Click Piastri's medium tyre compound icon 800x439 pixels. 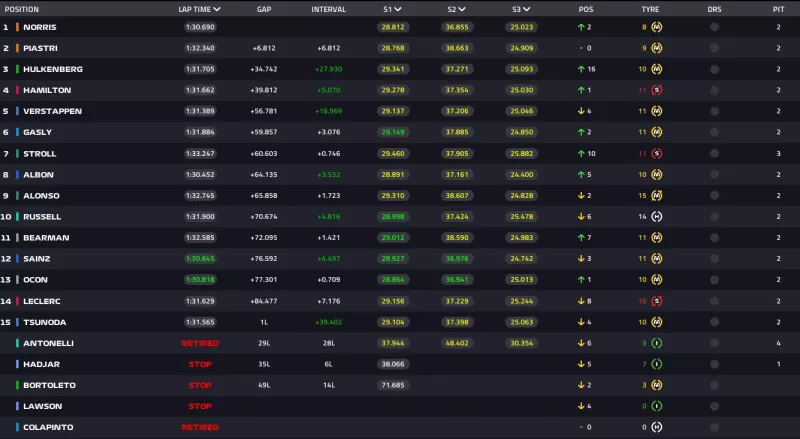pyautogui.click(x=657, y=48)
